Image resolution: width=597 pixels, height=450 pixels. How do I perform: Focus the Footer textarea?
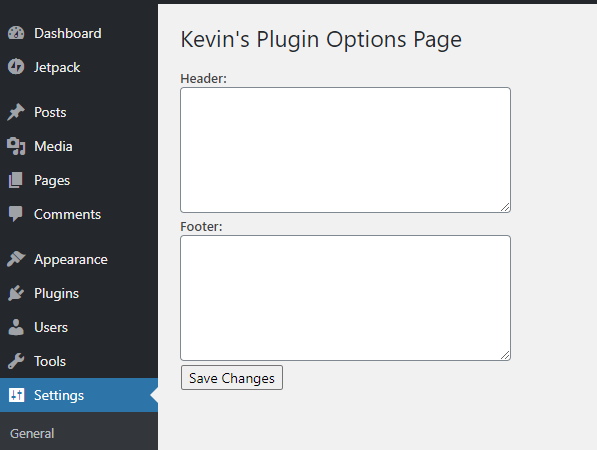(345, 298)
